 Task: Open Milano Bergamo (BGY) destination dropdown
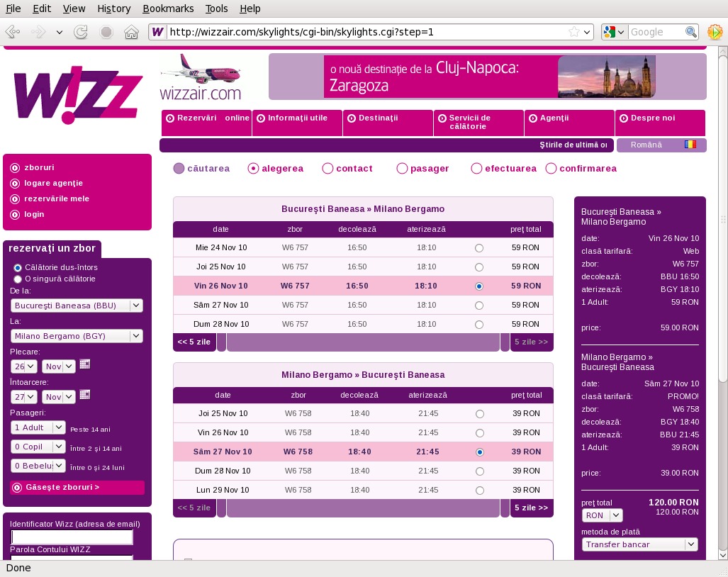pyautogui.click(x=77, y=336)
